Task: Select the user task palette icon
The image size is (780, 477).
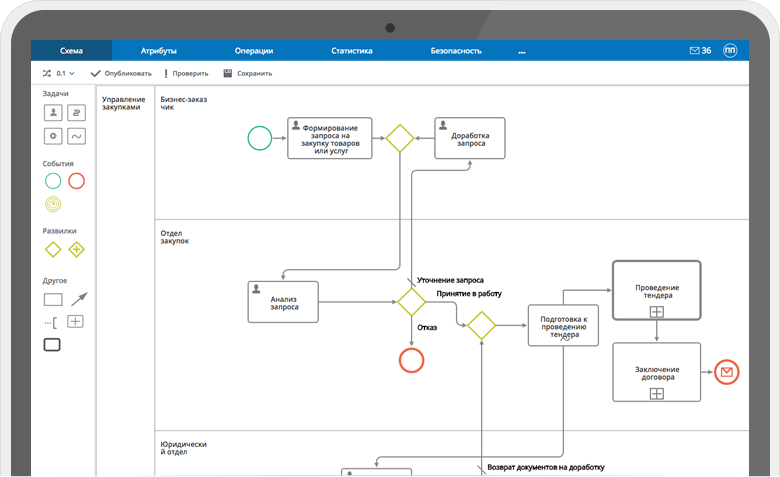Action: point(53,112)
